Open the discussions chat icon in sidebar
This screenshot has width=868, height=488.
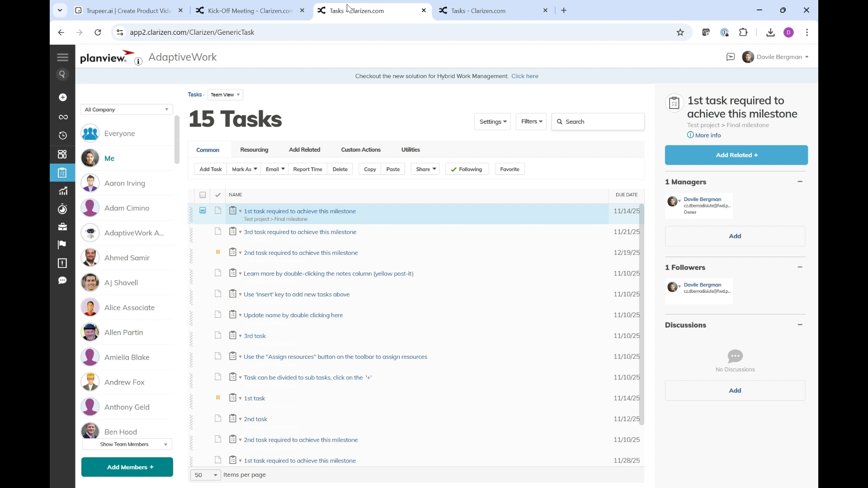coord(63,281)
